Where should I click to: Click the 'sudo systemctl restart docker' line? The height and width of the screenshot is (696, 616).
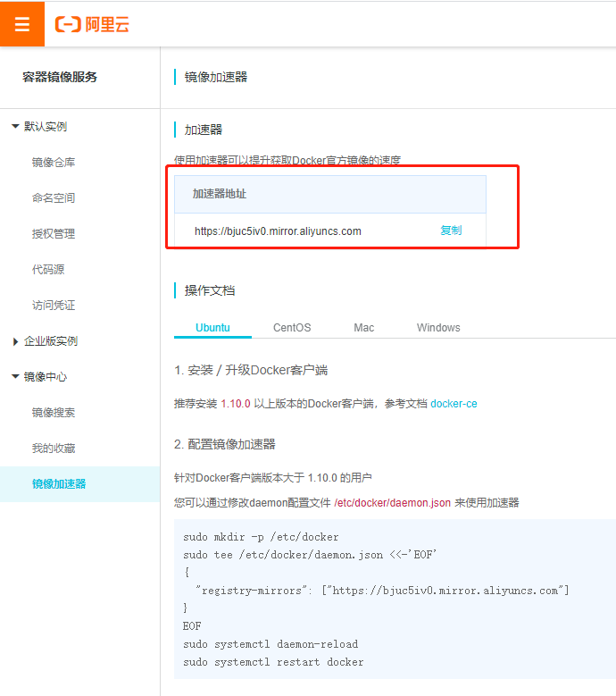(273, 662)
